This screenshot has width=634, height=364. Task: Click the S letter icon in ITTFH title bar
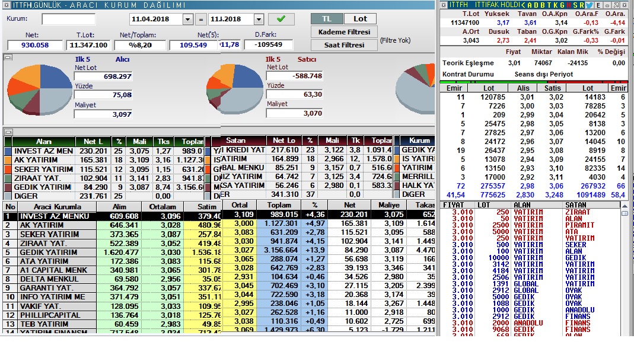click(x=575, y=5)
